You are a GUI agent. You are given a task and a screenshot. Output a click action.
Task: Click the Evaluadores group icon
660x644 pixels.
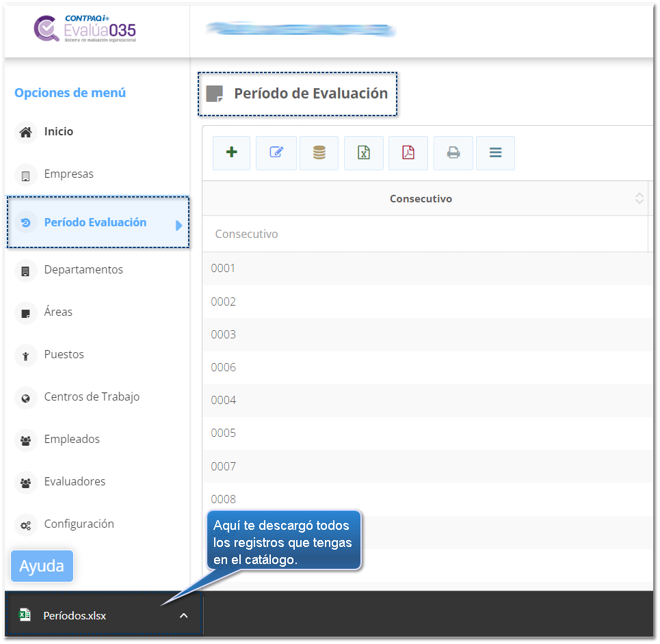click(26, 483)
